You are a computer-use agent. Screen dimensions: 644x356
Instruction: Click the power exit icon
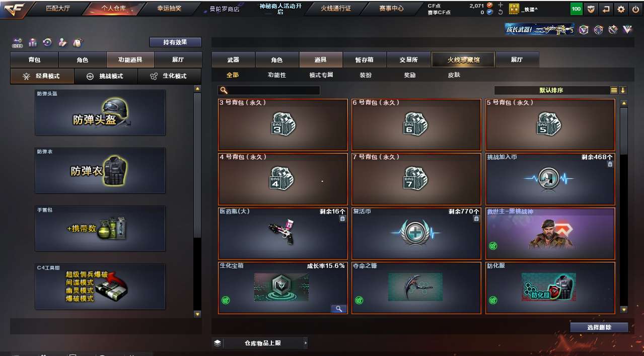coord(635,9)
